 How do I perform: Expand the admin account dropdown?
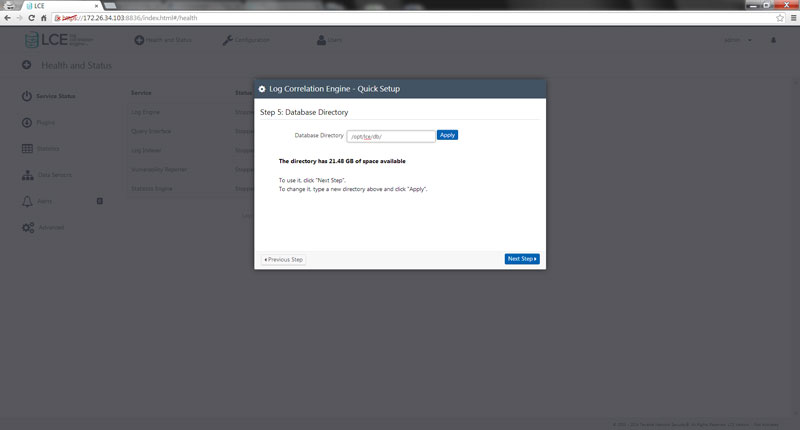[x=737, y=40]
